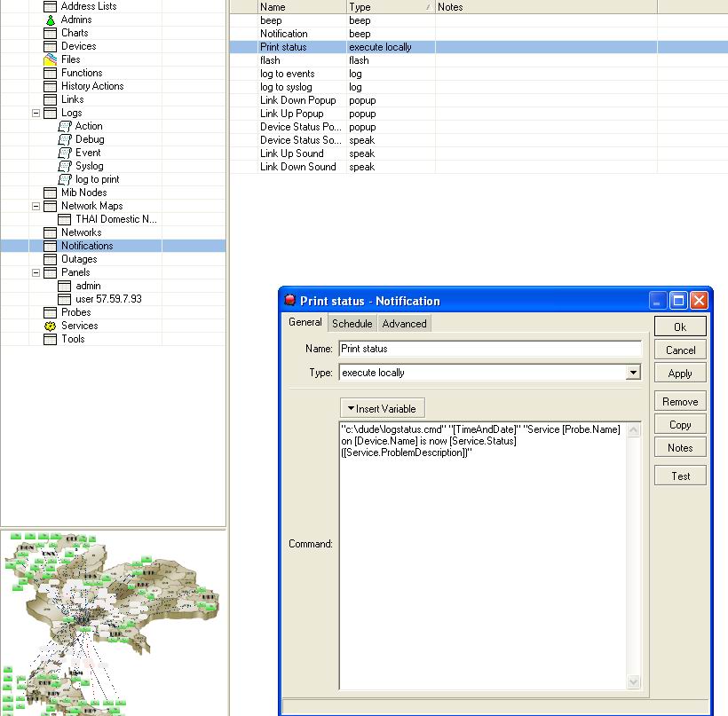
Task: Click the user 57.59.7.93 panel icon
Action: tap(65, 299)
